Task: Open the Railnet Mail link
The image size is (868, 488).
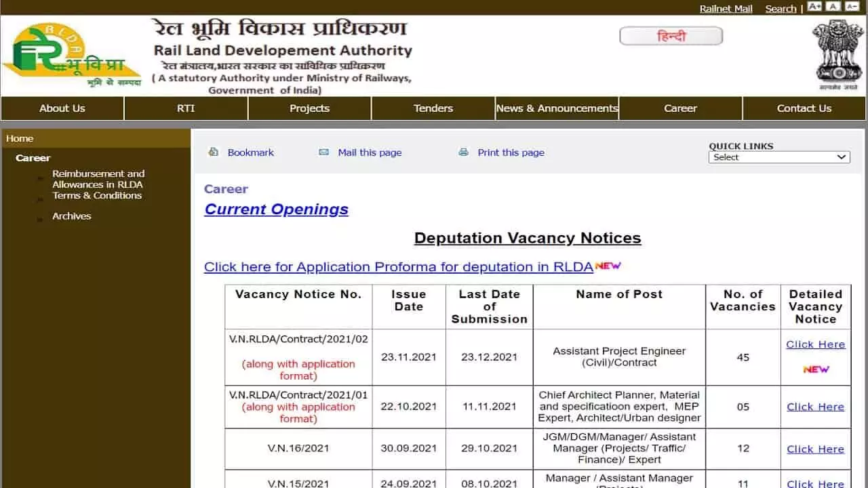Action: 726,9
